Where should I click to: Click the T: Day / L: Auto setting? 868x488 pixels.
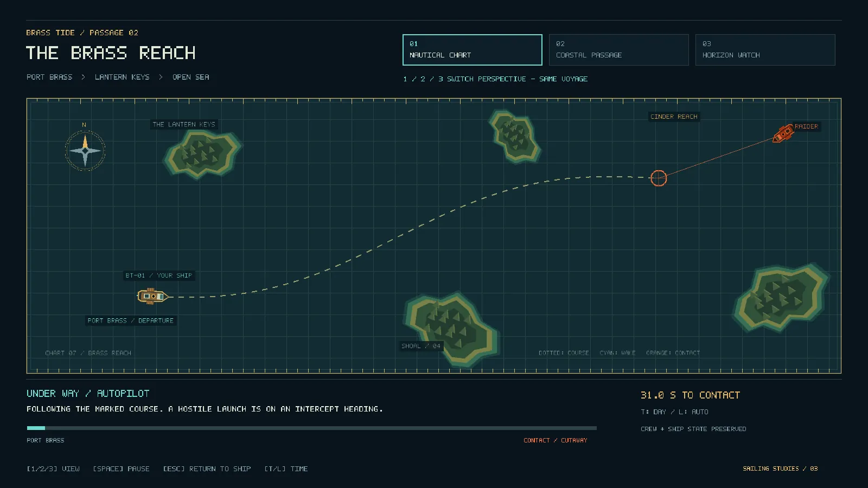[x=674, y=412]
